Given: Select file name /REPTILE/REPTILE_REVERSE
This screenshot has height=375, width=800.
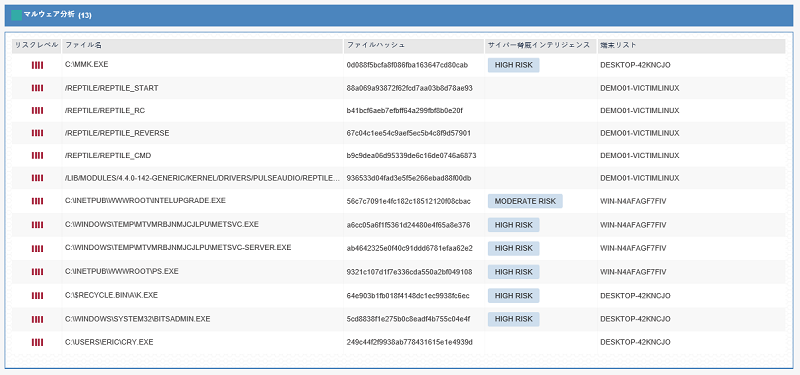Looking at the screenshot, I should (117, 133).
